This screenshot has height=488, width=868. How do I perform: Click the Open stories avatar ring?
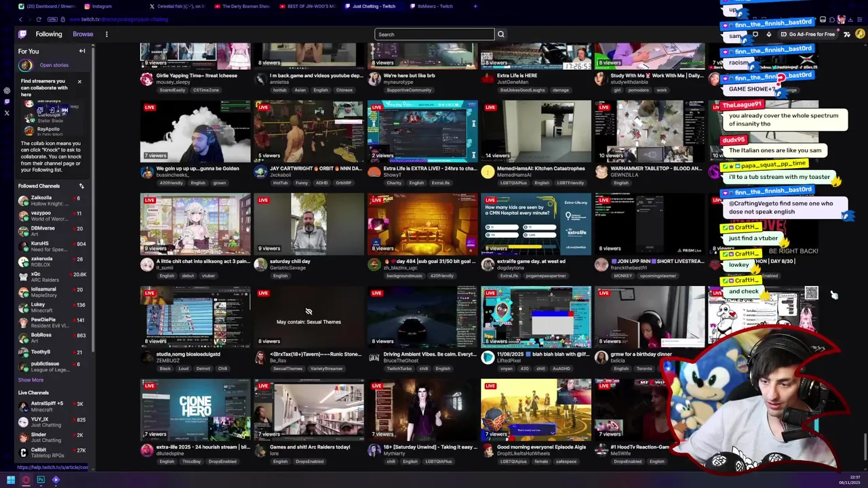(26, 65)
